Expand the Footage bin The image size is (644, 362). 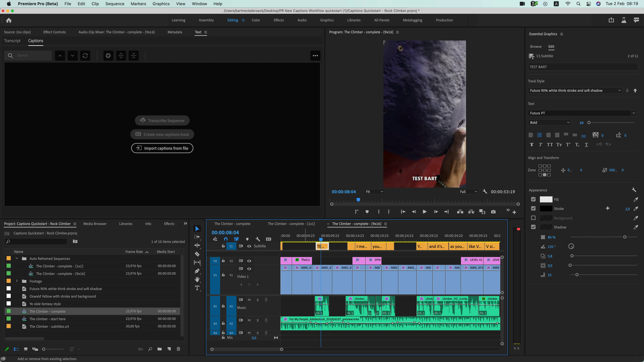pos(17,281)
